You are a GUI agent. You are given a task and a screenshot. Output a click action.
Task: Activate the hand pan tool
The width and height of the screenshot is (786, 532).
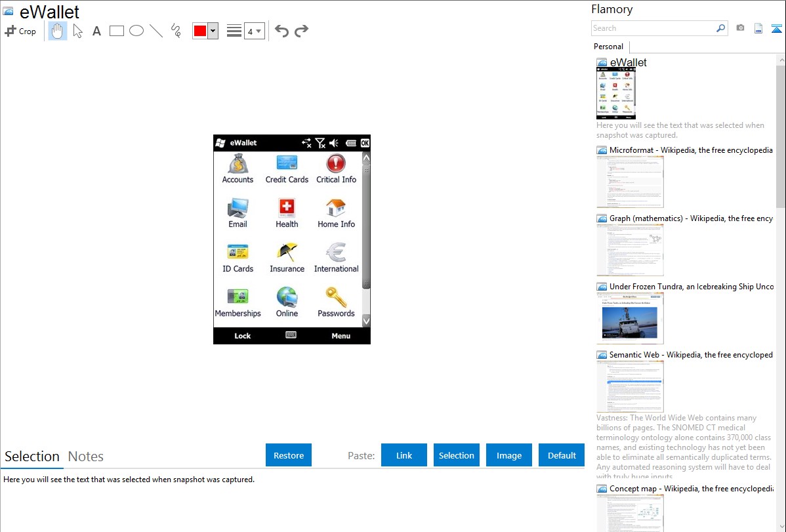pos(58,31)
